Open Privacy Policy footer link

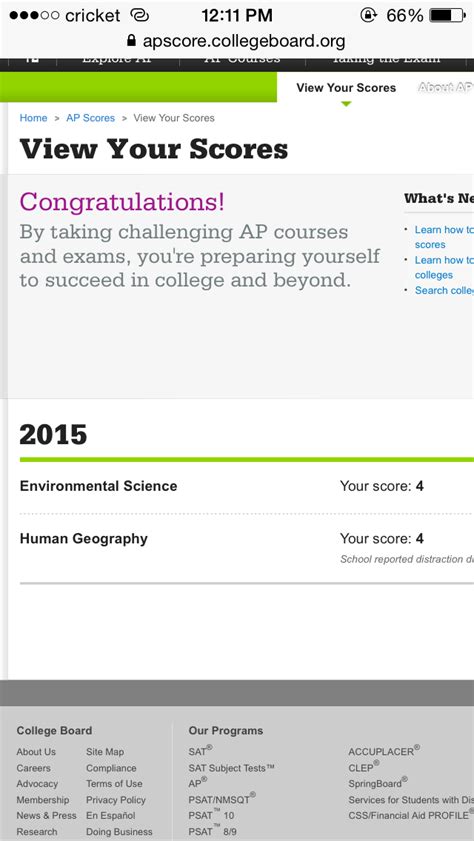click(x=116, y=800)
